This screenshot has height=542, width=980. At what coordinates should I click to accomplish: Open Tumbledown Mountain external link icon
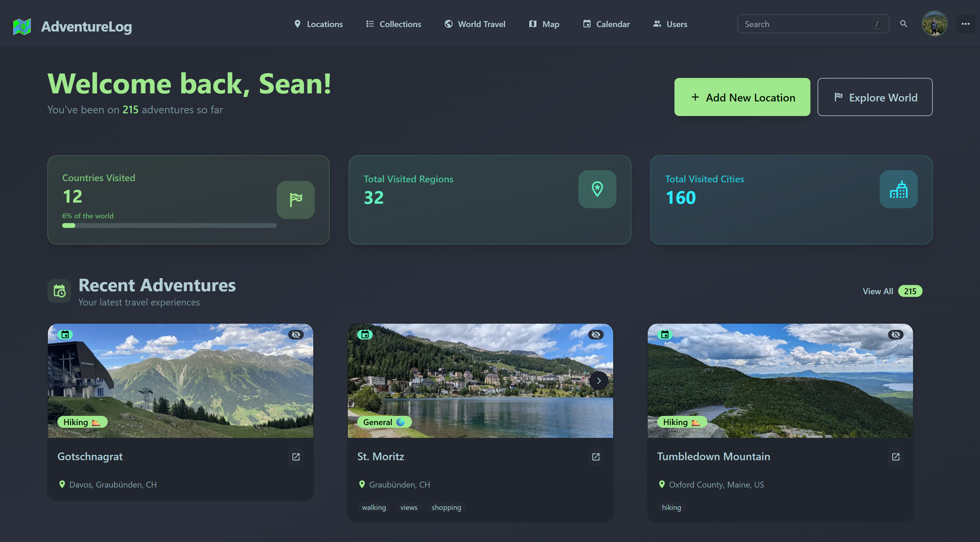[x=896, y=457]
